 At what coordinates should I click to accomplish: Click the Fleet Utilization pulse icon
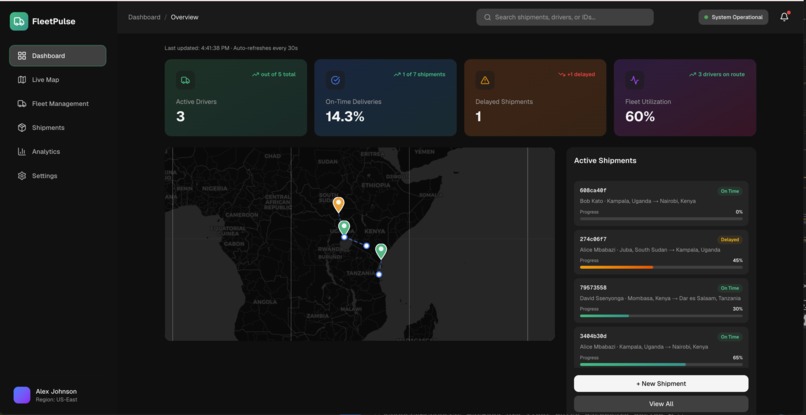point(635,80)
